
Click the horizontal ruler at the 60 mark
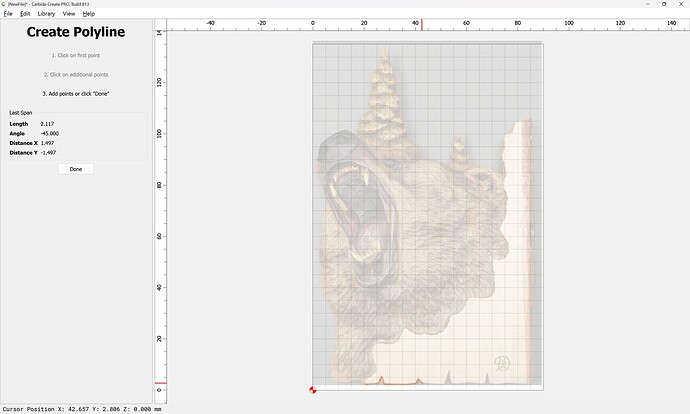tap(466, 23)
